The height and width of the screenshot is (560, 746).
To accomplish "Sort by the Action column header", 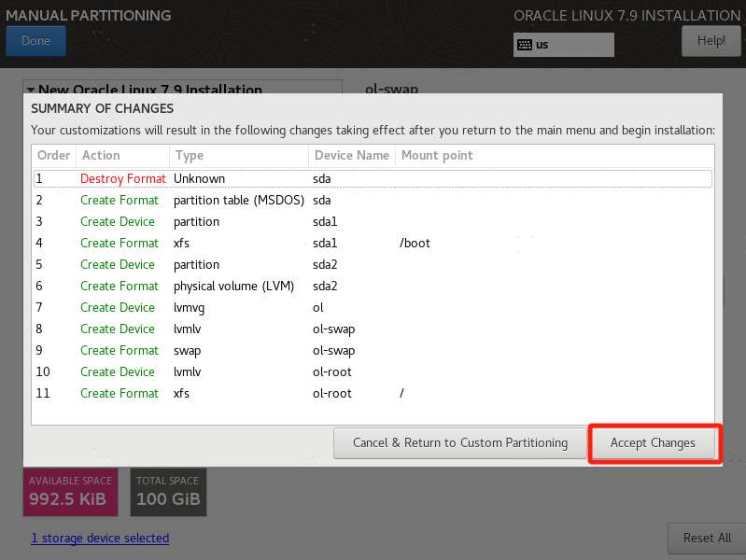I will click(x=121, y=156).
